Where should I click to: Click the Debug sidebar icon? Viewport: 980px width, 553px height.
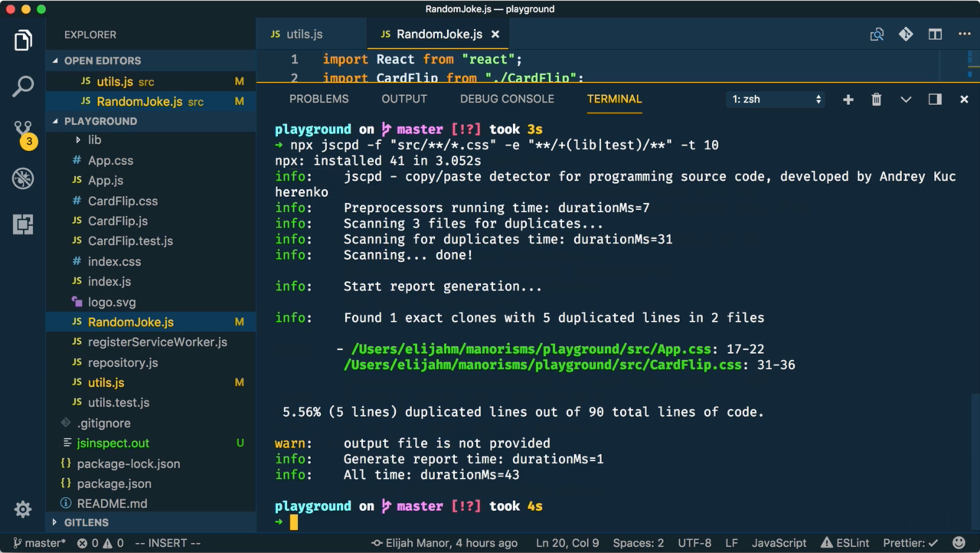point(23,178)
